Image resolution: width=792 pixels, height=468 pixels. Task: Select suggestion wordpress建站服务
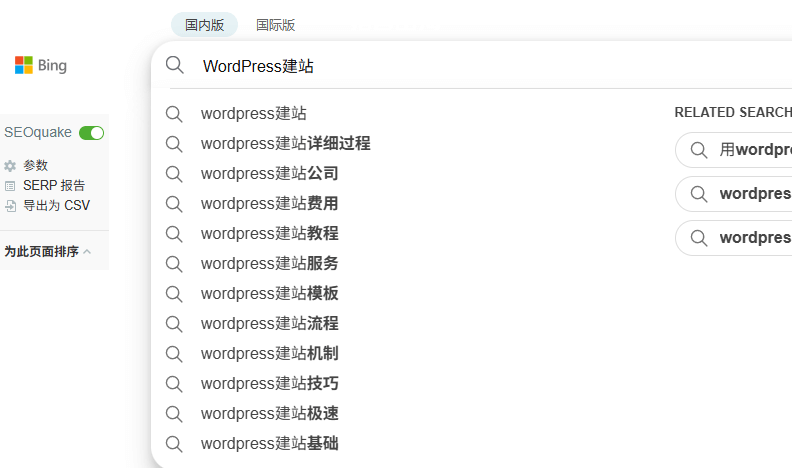(269, 264)
